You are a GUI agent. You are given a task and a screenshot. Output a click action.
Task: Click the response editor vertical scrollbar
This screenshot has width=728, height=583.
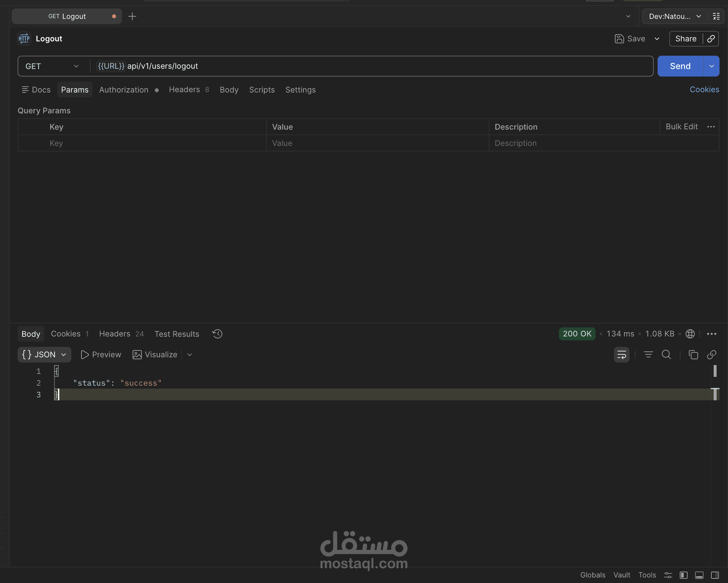(715, 371)
